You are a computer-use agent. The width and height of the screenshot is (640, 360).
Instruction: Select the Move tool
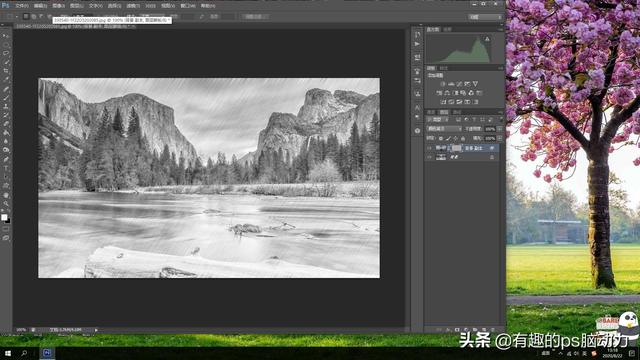point(6,36)
